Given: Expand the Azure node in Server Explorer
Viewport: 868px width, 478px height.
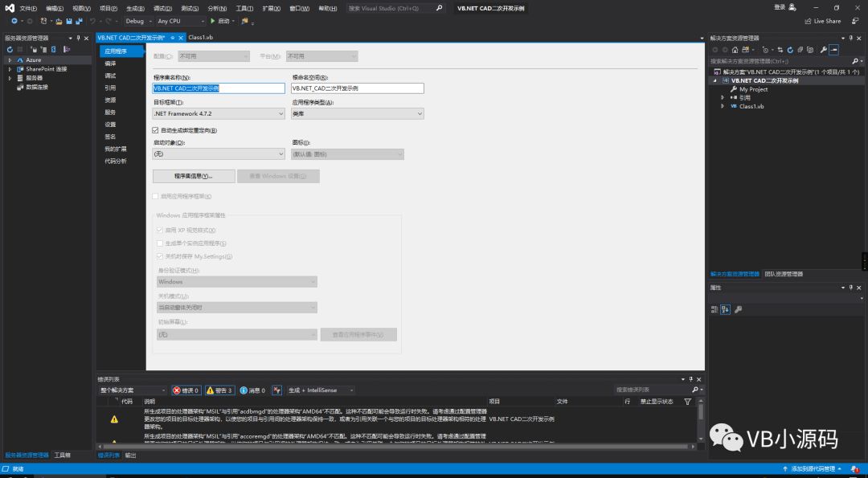Looking at the screenshot, I should (10, 59).
